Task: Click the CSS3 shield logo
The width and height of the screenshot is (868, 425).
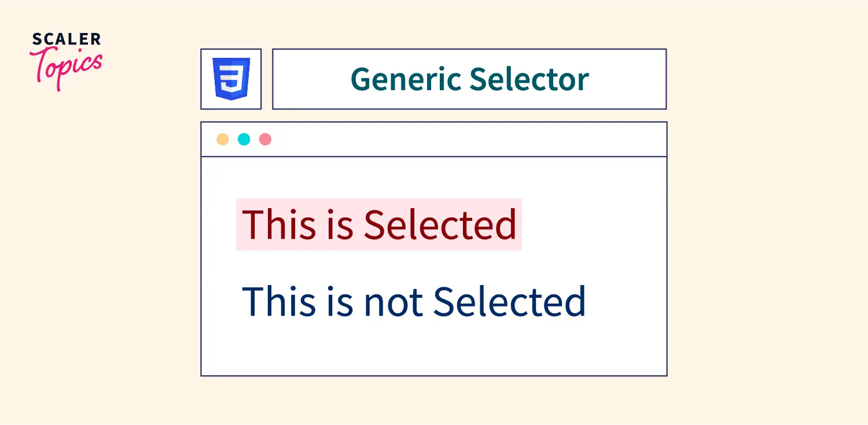Action: pyautogui.click(x=231, y=79)
